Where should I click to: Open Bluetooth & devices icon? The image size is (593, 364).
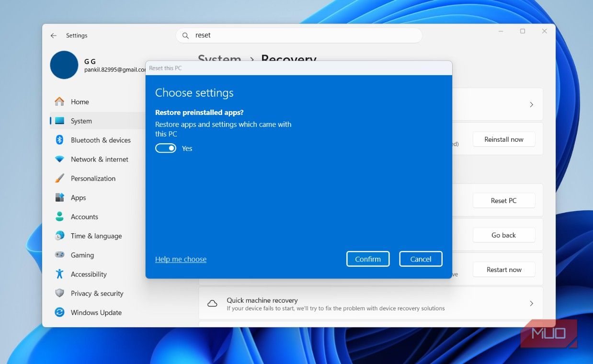[59, 140]
